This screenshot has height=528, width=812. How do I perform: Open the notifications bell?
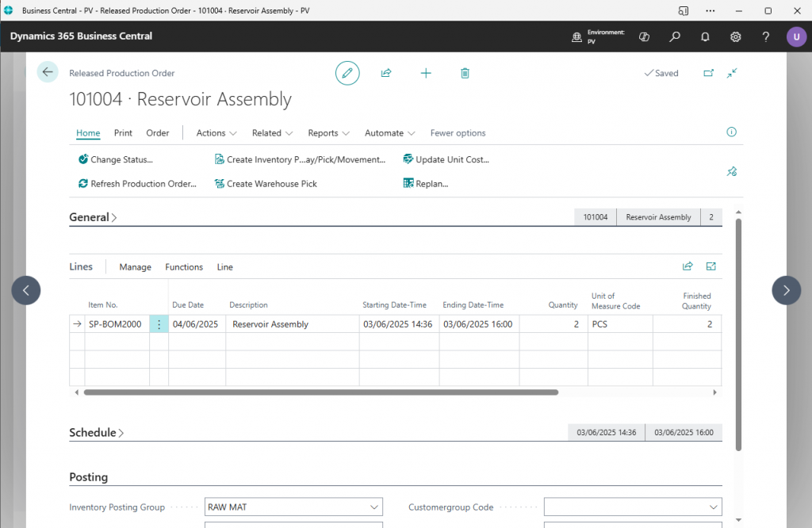pyautogui.click(x=705, y=36)
